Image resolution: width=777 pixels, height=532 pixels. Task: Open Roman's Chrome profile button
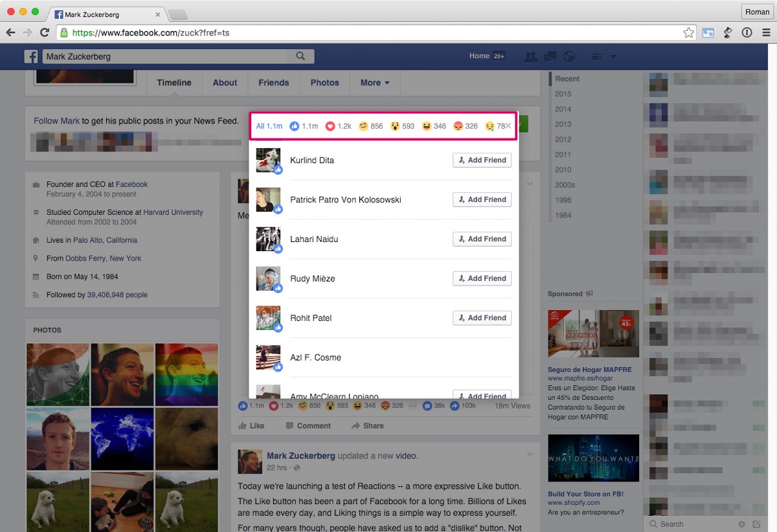pos(757,12)
